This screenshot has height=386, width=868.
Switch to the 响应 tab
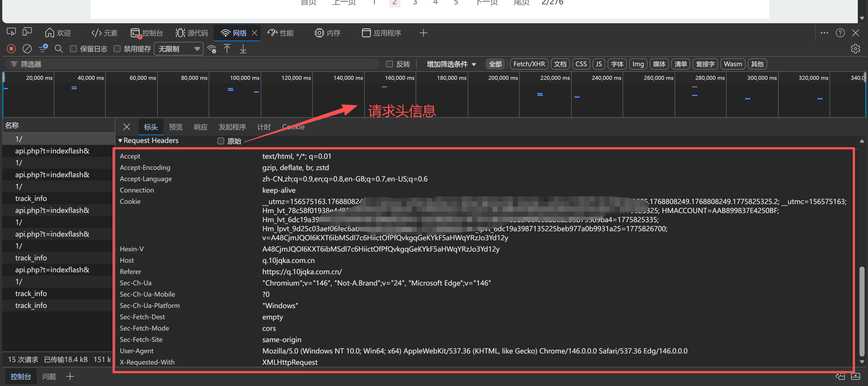pos(200,127)
